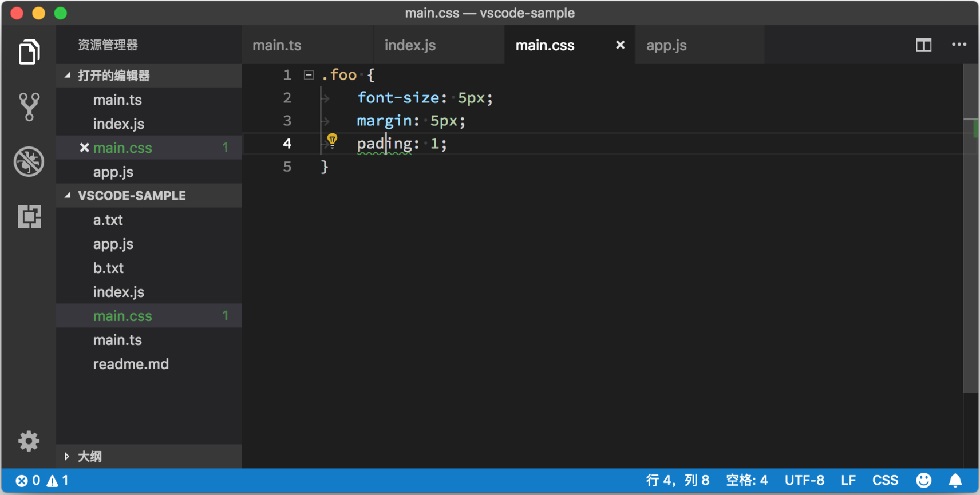980x495 pixels.
Task: Close the main.css tab
Action: coord(620,45)
